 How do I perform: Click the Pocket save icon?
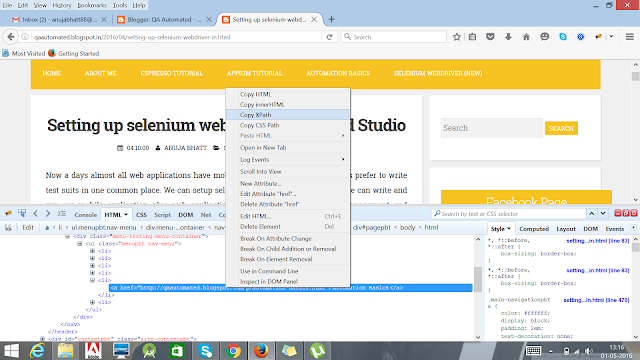[x=490, y=37]
